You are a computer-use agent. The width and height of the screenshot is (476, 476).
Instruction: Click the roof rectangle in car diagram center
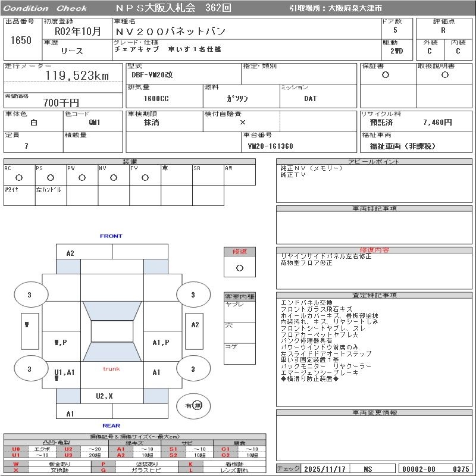[112, 331]
